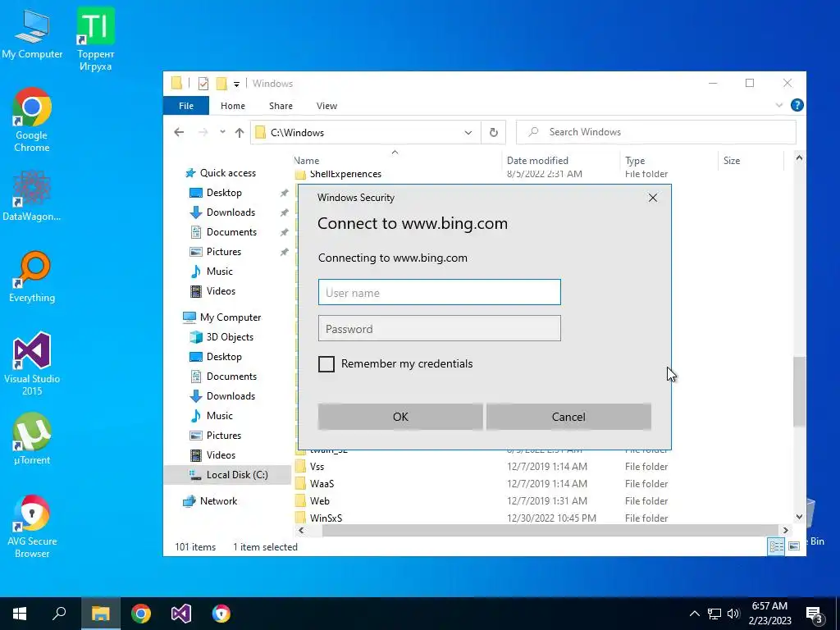Click horizontal scrollbar right arrow
Screen dimensions: 840x630
pyautogui.click(x=785, y=530)
